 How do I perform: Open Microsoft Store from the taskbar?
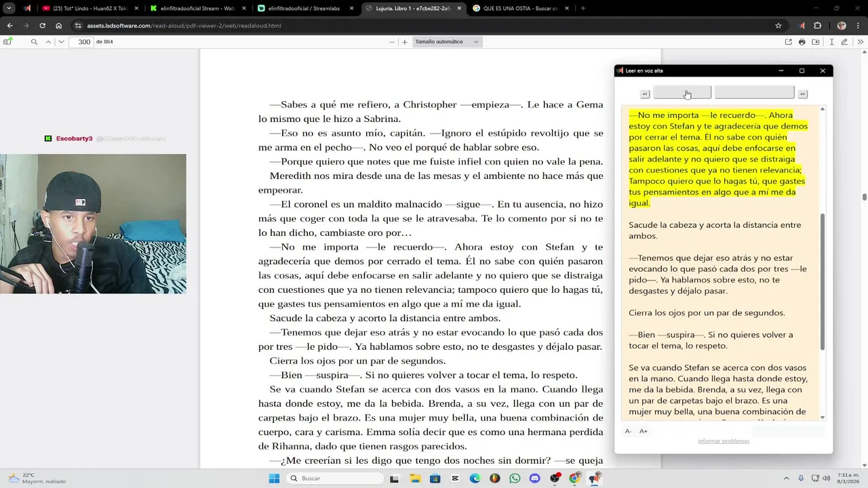435,479
